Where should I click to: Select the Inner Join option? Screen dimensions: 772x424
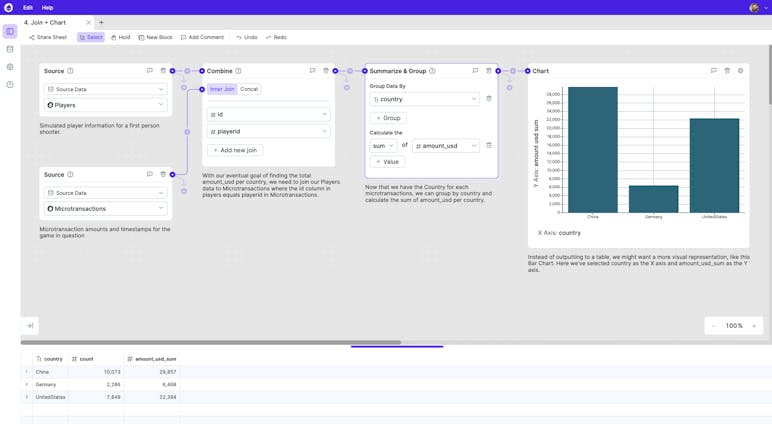coord(222,89)
